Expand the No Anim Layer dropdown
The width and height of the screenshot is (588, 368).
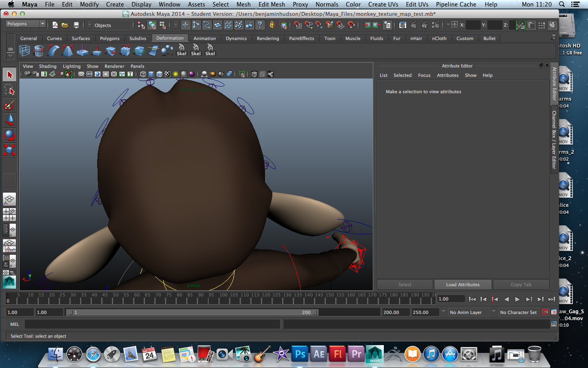(x=444, y=312)
